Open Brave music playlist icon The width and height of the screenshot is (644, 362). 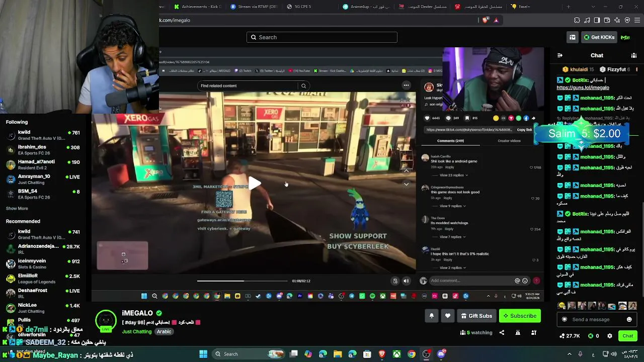click(587, 20)
